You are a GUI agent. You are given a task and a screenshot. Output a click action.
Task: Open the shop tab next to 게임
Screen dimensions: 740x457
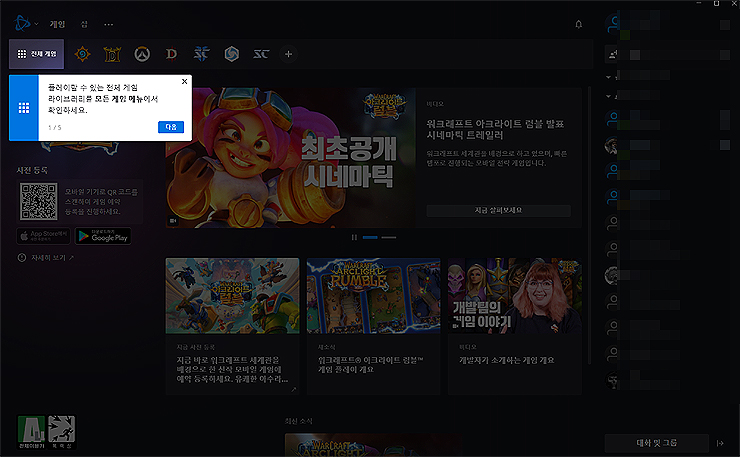click(84, 24)
